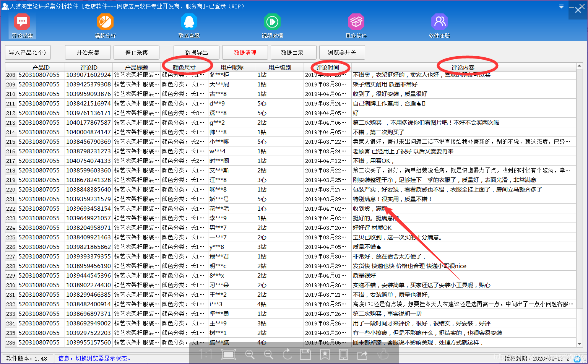Select the nickname cell y***8
The height and width of the screenshot is (364, 588).
pos(232,247)
